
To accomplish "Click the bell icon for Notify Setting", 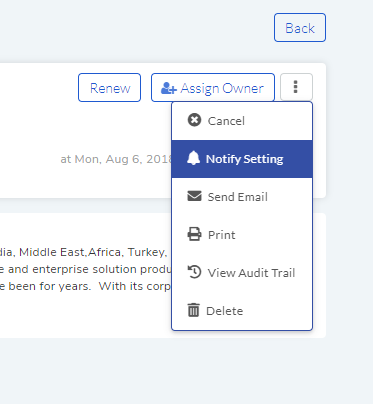I will click(193, 158).
